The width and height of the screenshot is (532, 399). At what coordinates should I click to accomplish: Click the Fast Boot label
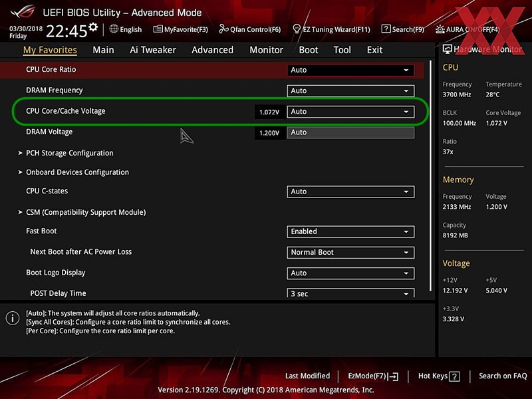click(x=41, y=231)
